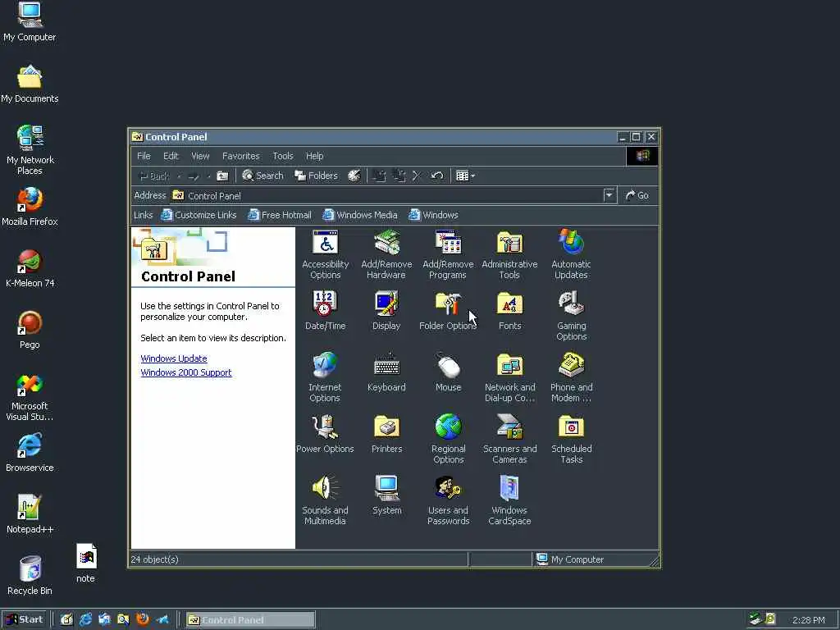Click the History toolbar icon
The height and width of the screenshot is (630, 840).
pyautogui.click(x=354, y=176)
